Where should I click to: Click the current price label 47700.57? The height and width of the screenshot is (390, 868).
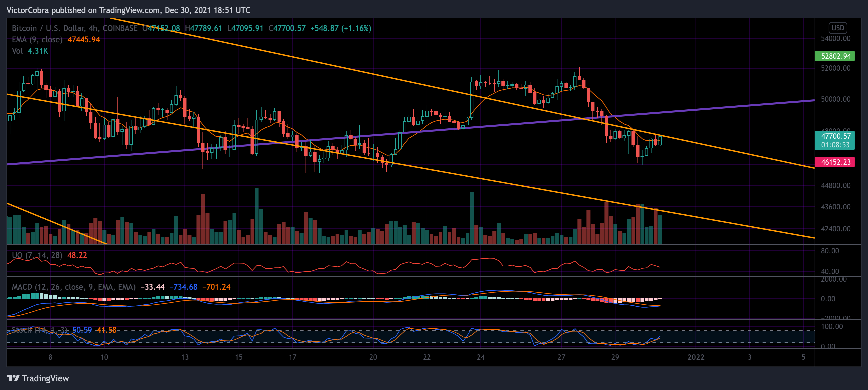(836, 136)
